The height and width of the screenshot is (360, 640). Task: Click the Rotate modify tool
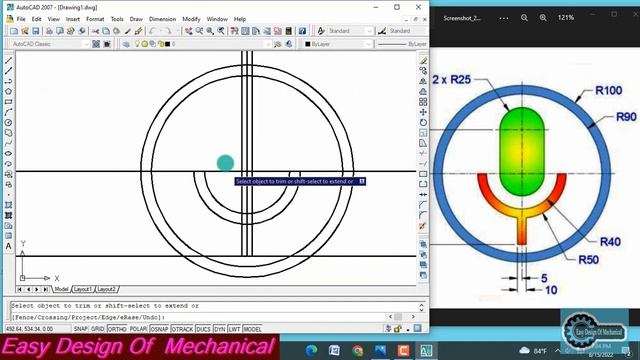coord(423,122)
